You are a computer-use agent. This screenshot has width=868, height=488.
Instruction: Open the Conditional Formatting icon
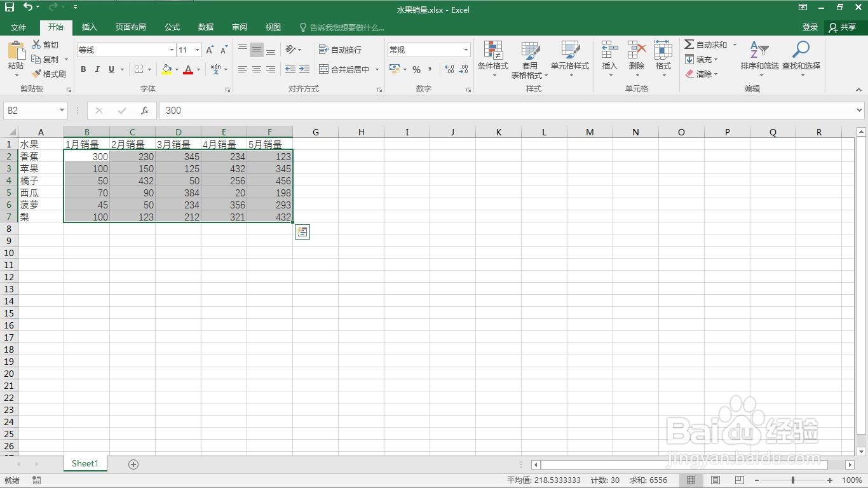pos(493,50)
